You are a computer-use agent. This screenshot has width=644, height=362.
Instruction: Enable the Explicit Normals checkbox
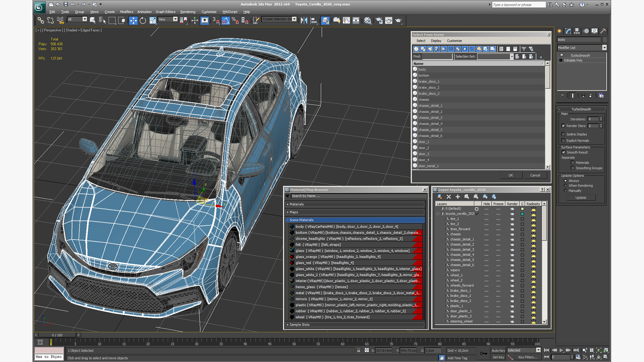tap(563, 140)
